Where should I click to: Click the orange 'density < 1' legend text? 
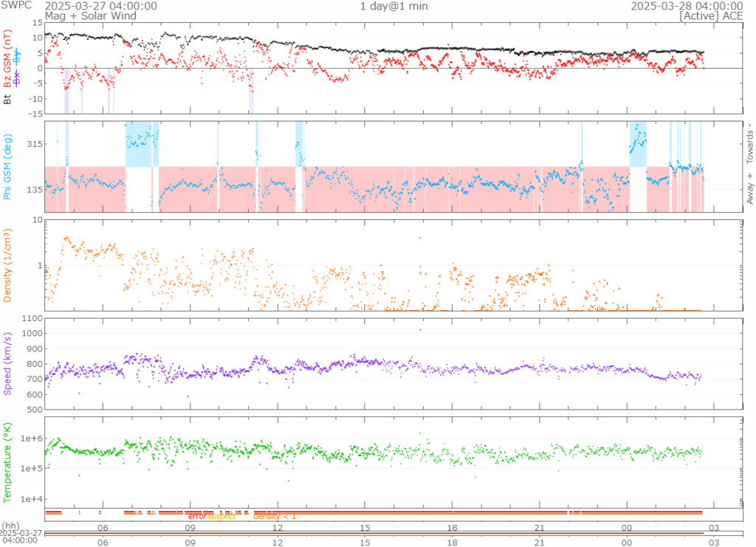coord(275,516)
